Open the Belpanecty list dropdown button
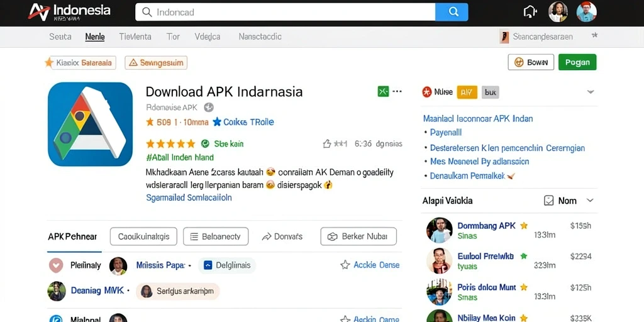Viewport: 644px width, 322px height. pos(216,236)
